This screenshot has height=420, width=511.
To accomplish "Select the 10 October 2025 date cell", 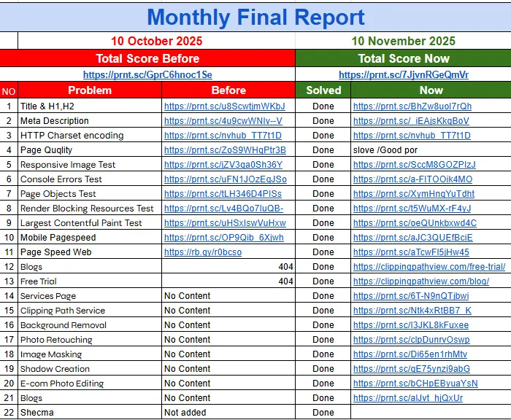I will click(x=156, y=42).
